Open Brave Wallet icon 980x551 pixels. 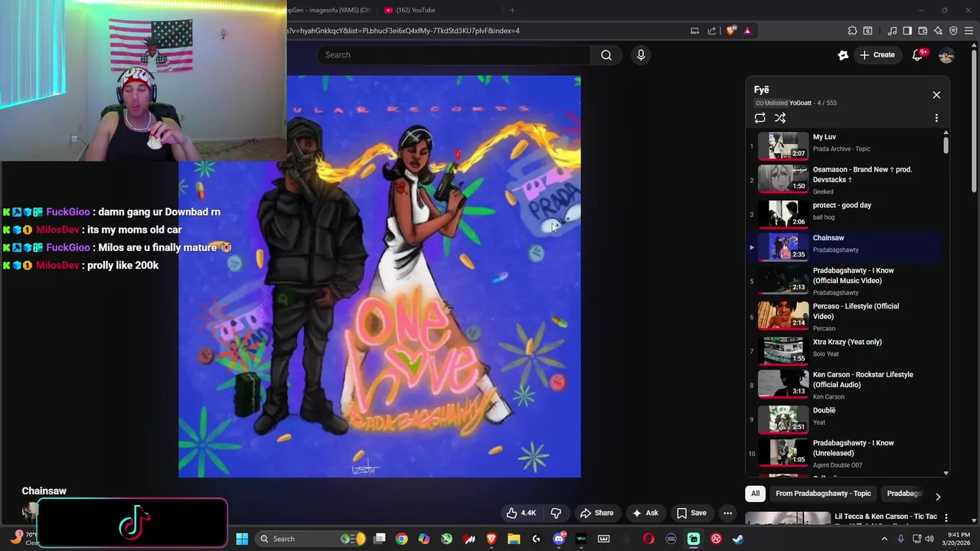pos(923,31)
